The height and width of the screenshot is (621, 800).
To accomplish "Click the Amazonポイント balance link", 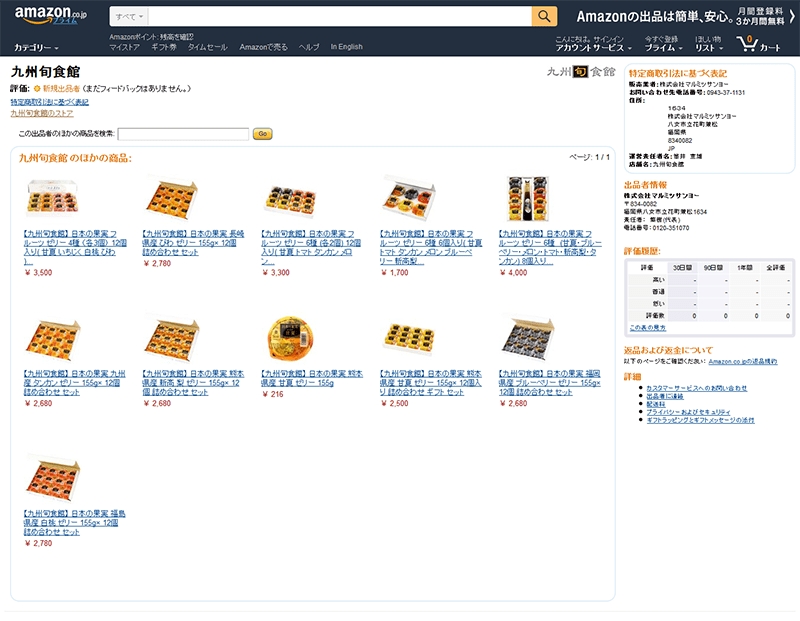I will pos(151,37).
